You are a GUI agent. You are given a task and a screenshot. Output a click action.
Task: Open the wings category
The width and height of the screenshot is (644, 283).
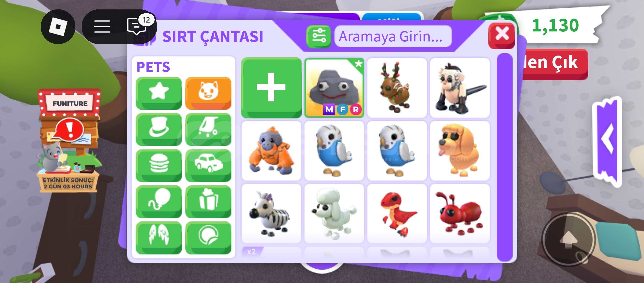pos(159,238)
